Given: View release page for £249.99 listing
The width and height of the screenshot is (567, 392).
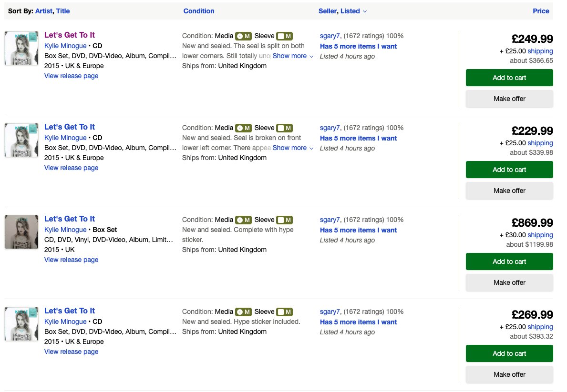Looking at the screenshot, I should click(71, 76).
